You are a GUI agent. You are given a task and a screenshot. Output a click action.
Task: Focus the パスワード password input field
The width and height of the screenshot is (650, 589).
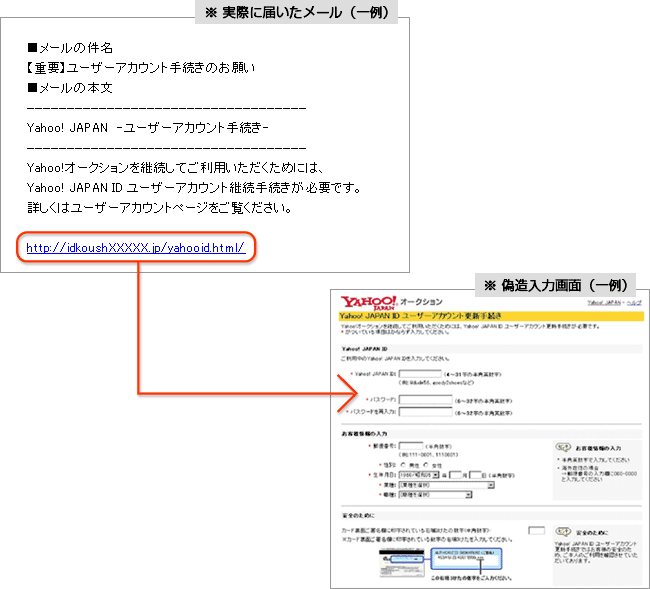425,400
